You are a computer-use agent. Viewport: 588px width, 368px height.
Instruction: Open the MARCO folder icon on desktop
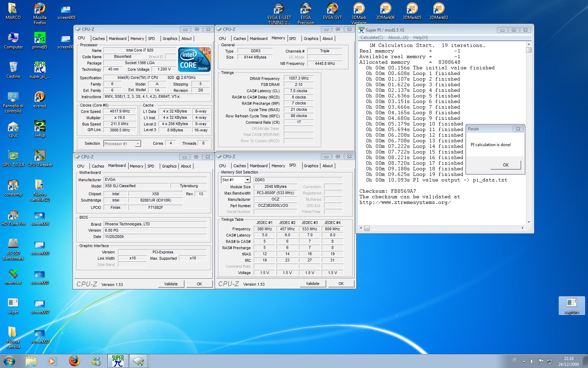tap(13, 11)
